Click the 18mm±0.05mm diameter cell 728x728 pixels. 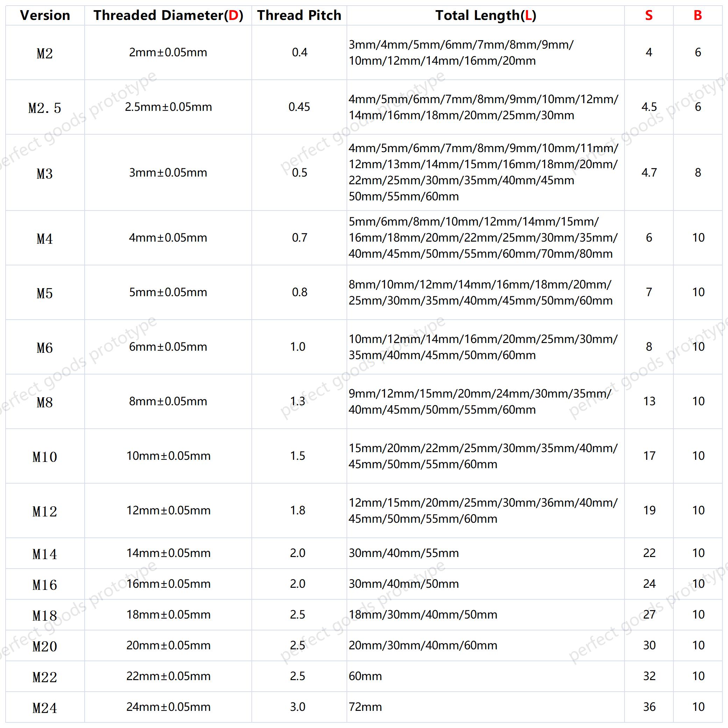(168, 615)
